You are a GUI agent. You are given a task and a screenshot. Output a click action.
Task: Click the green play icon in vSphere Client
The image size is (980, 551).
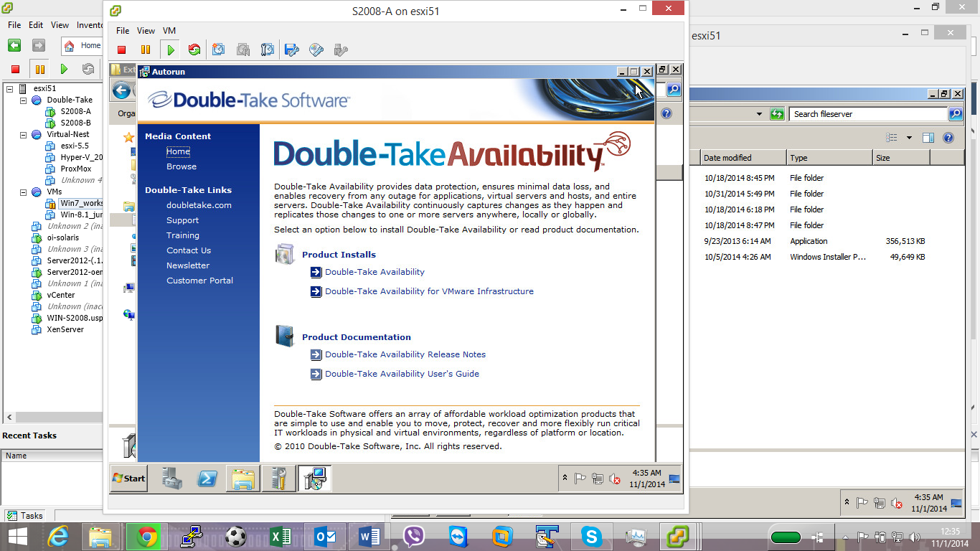(x=64, y=69)
